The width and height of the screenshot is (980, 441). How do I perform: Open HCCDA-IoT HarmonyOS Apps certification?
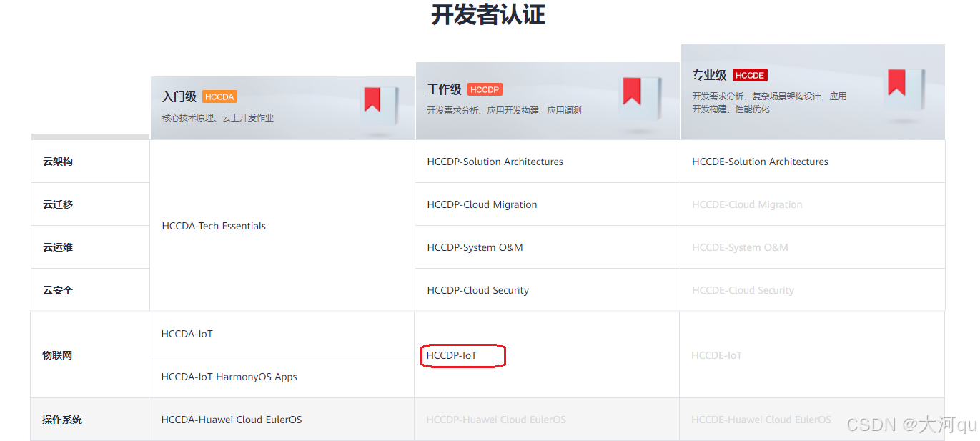[229, 377]
